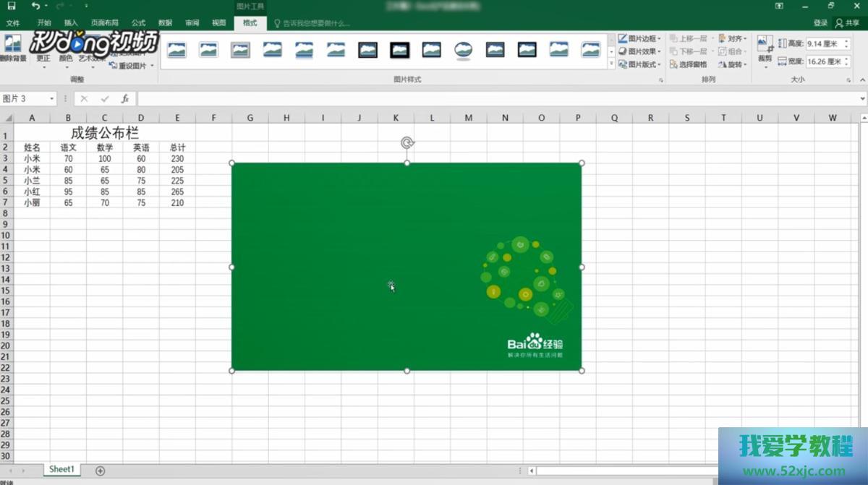Click the Login (登录) link
Viewport: 868px width, 485px height.
coord(820,23)
